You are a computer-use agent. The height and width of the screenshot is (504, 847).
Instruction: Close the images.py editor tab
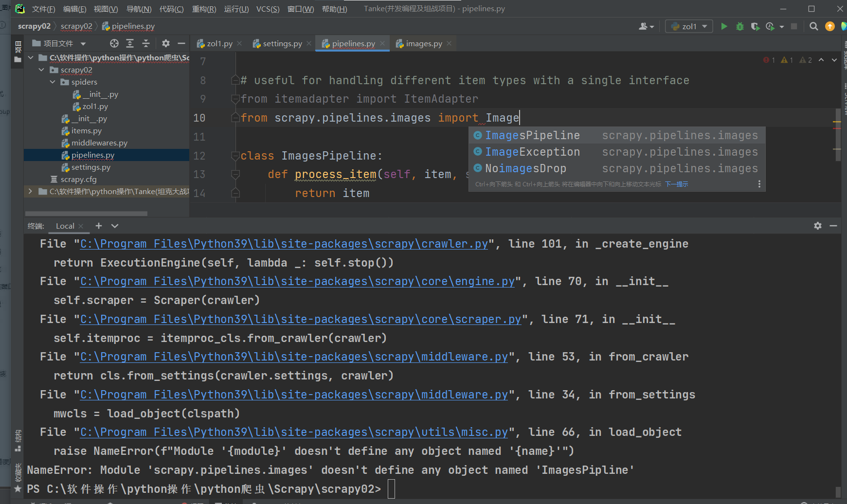point(449,44)
